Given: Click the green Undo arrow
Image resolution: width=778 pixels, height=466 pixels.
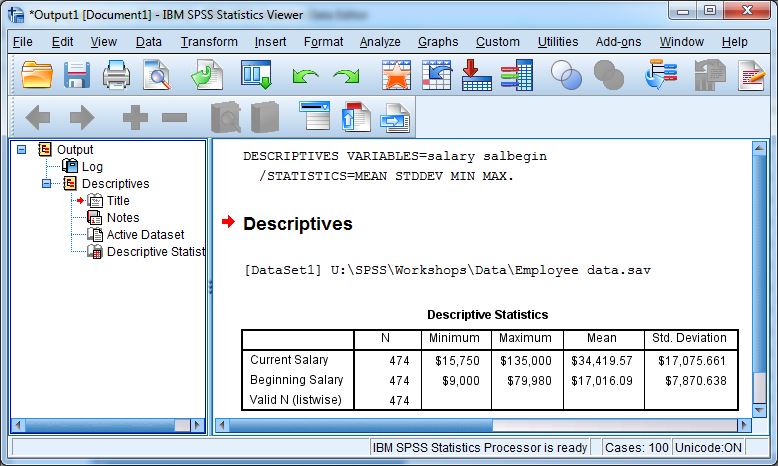Looking at the screenshot, I should pyautogui.click(x=305, y=76).
